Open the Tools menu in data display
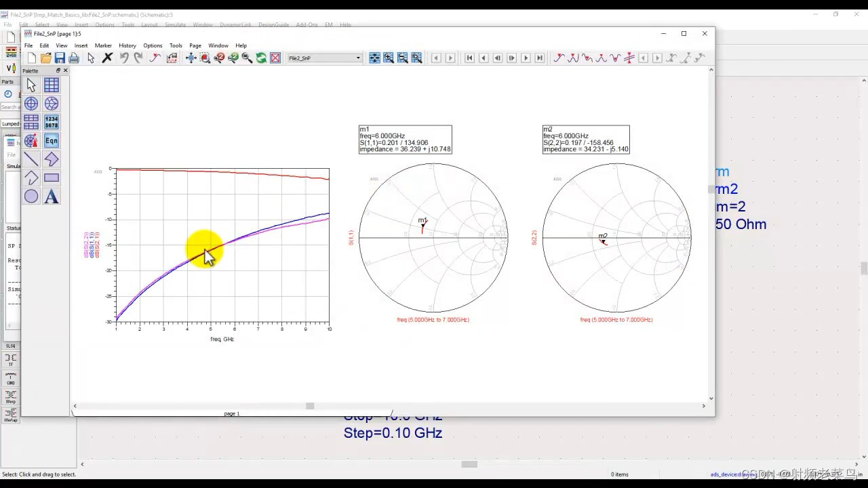This screenshot has height=488, width=868. pos(176,45)
